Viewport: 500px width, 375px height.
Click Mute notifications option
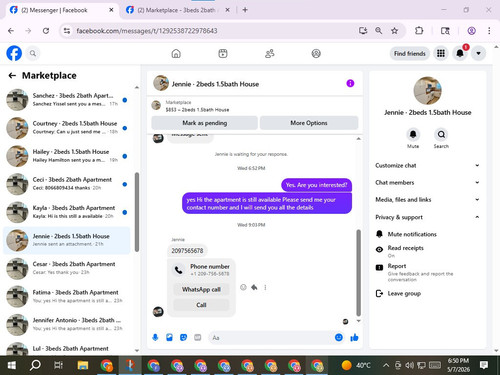pyautogui.click(x=427, y=234)
